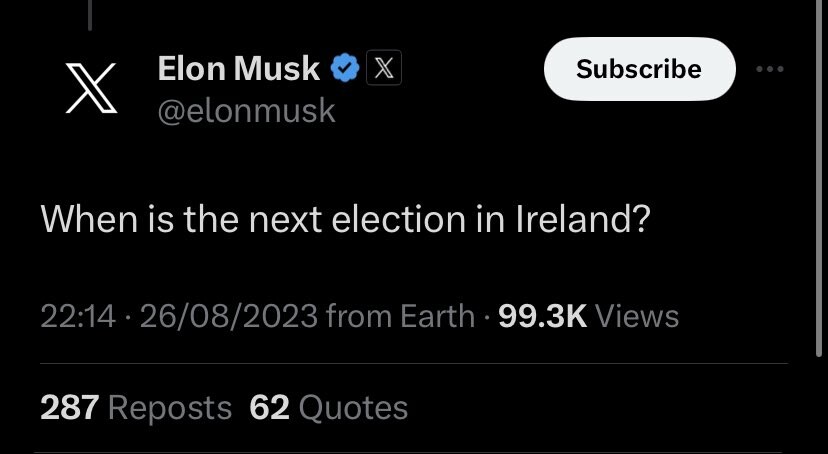Click the X affiliation badge beside the name
The height and width of the screenshot is (454, 828).
(x=384, y=68)
